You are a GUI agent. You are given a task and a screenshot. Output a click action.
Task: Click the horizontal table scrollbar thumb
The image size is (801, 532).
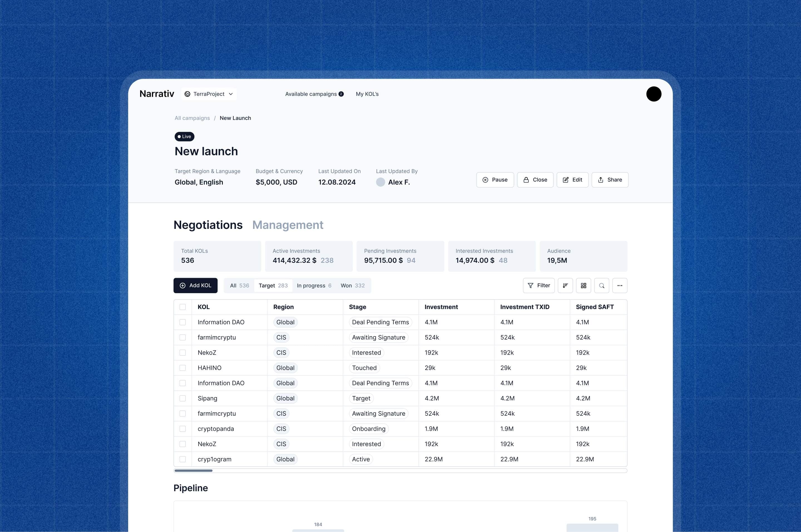point(193,471)
